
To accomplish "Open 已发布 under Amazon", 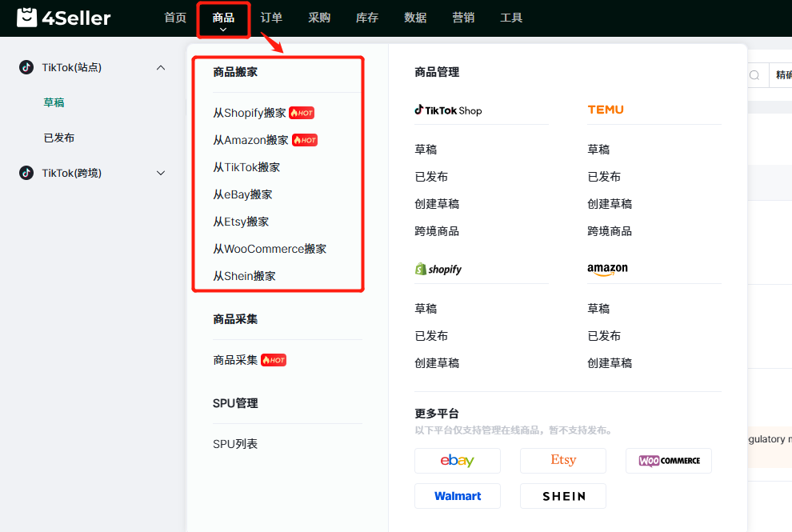I will coord(604,336).
